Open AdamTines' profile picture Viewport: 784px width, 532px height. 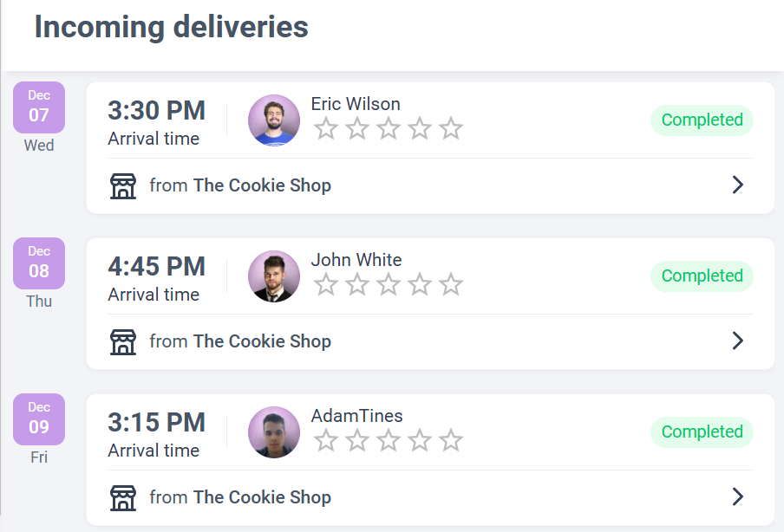pos(274,432)
